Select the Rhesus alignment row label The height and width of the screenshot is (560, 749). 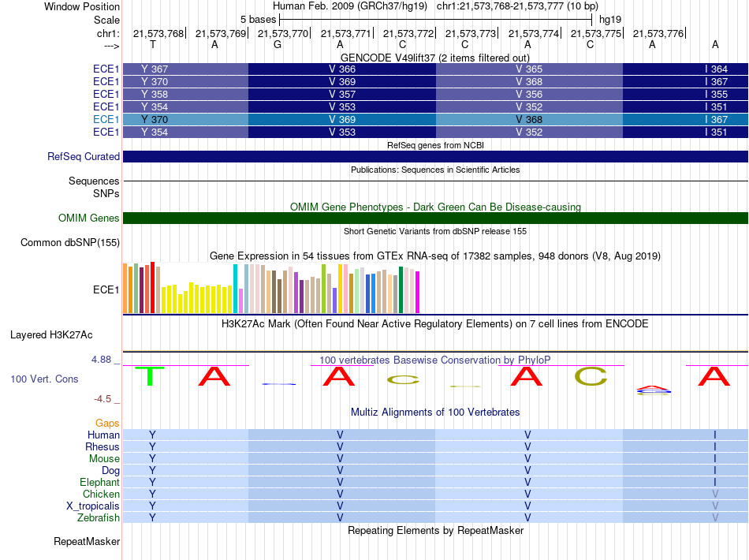click(102, 446)
